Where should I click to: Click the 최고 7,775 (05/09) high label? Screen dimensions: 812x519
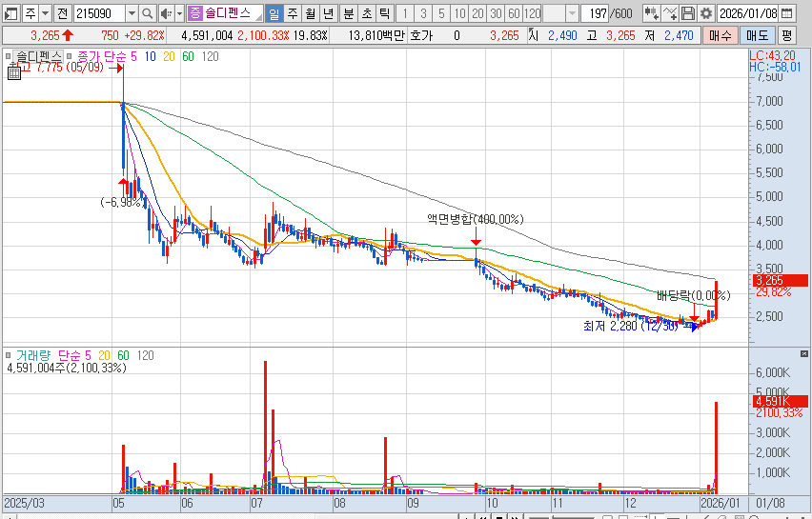point(57,68)
